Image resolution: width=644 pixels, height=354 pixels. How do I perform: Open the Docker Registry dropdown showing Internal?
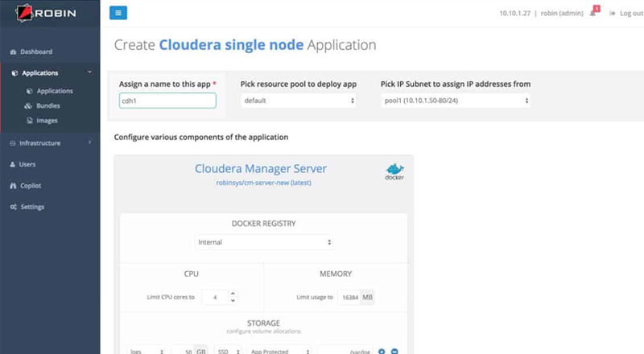[264, 242]
